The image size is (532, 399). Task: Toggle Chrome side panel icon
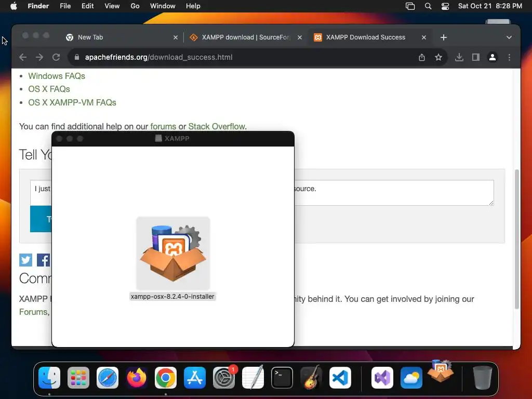(x=476, y=57)
